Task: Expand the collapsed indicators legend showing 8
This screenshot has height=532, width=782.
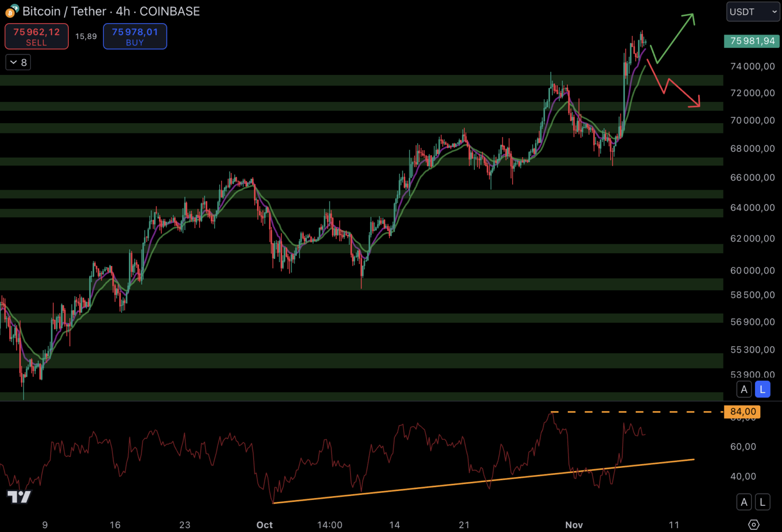Action: click(18, 63)
